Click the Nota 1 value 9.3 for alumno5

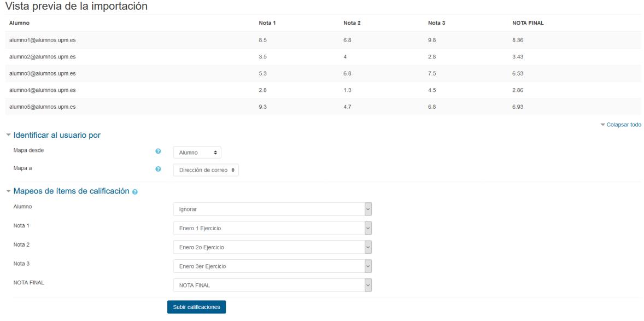(x=263, y=107)
